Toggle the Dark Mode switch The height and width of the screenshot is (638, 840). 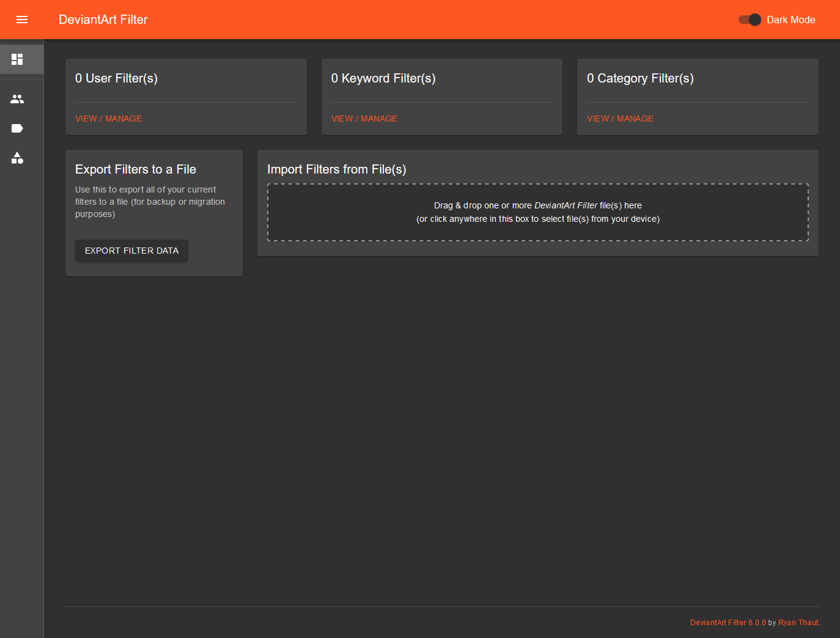pos(750,20)
